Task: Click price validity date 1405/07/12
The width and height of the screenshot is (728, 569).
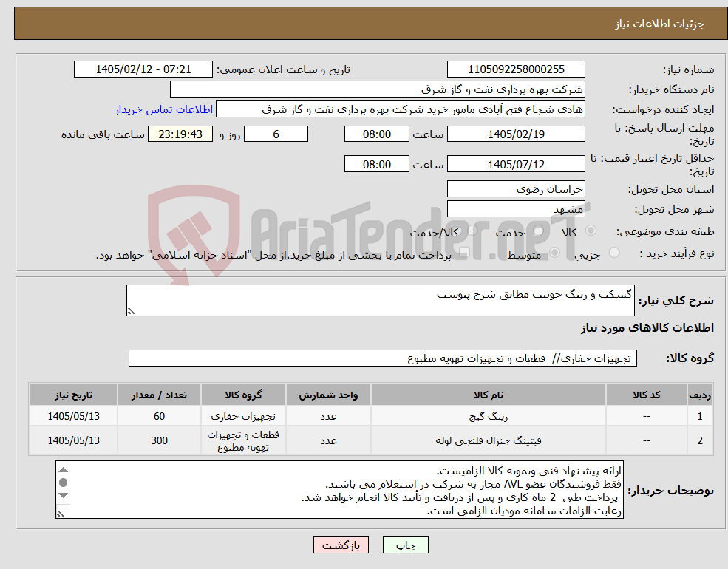Action: (x=516, y=164)
